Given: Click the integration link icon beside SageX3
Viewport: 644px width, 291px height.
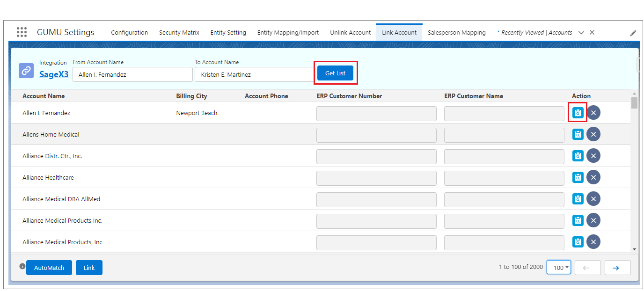Looking at the screenshot, I should (x=26, y=71).
